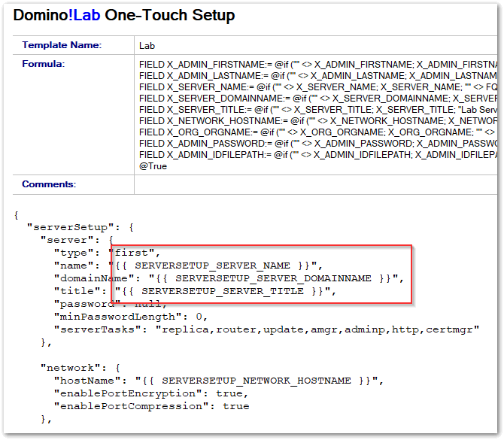Image resolution: width=504 pixels, height=440 pixels.
Task: Click the Comments label
Action: [49, 184]
